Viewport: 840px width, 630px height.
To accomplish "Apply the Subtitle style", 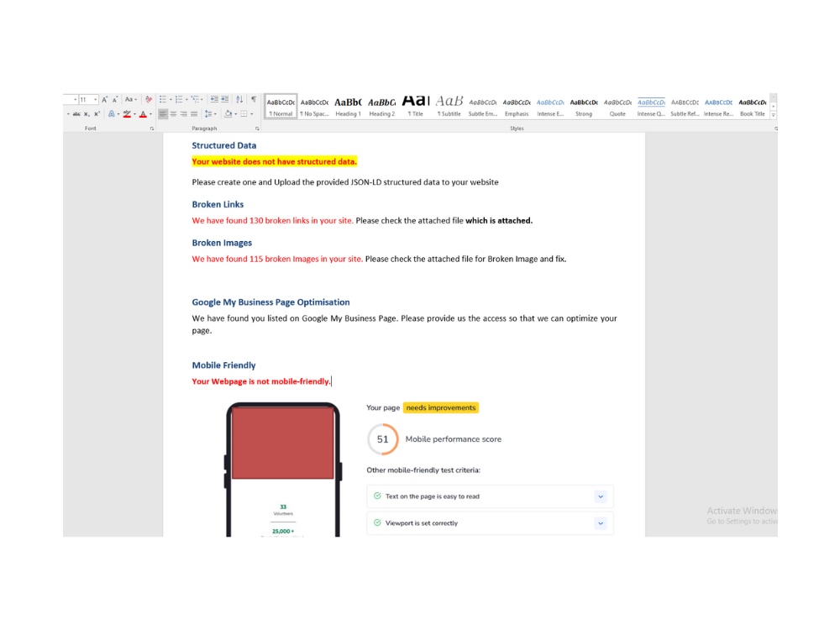I will click(449, 106).
